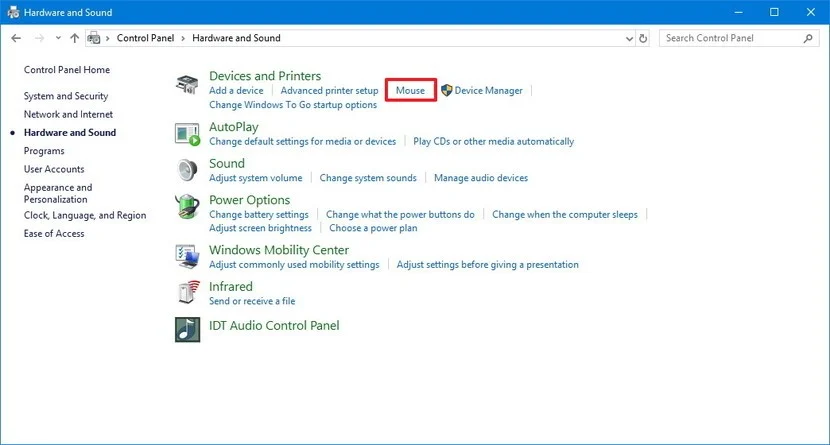830x445 pixels.
Task: Click the Search Control Panel field
Action: (730, 38)
